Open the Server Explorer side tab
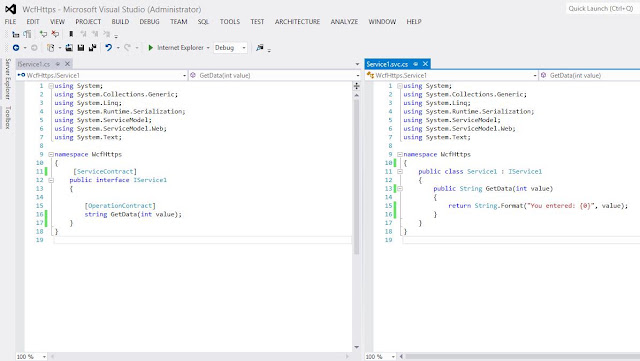 pyautogui.click(x=7, y=79)
